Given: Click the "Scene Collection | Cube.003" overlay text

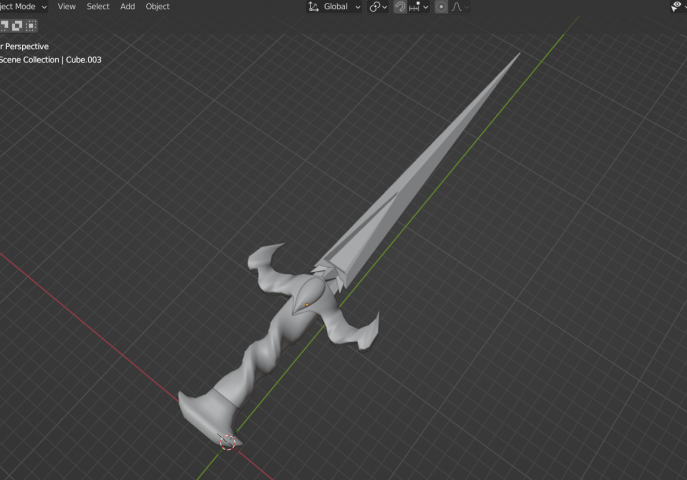Looking at the screenshot, I should (x=51, y=60).
